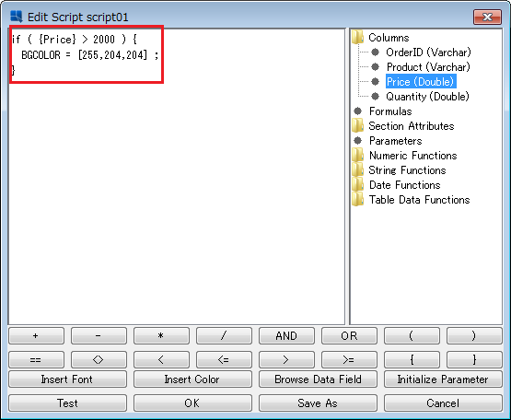Open the Date Functions folder icon
The height and width of the screenshot is (420, 511).
[358, 184]
